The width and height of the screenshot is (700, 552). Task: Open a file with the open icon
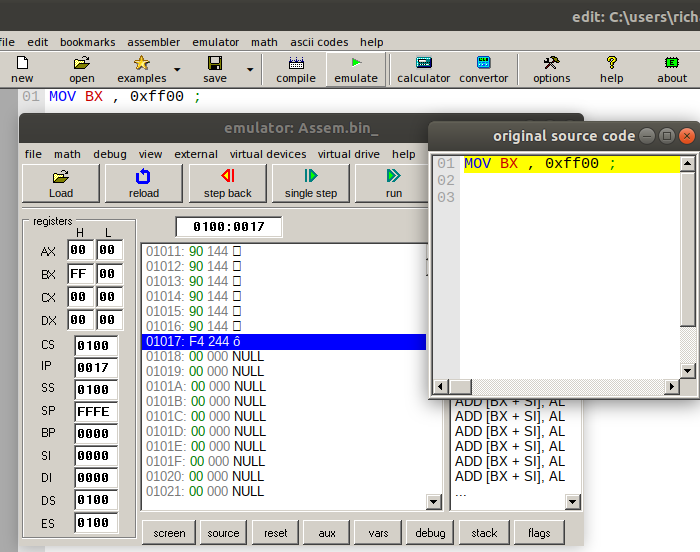click(x=81, y=68)
